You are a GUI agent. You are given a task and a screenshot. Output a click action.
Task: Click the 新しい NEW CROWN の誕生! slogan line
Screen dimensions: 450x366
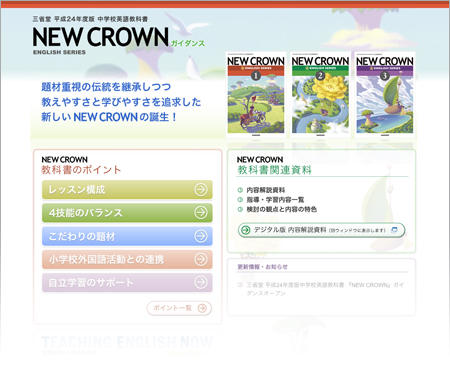point(109,117)
